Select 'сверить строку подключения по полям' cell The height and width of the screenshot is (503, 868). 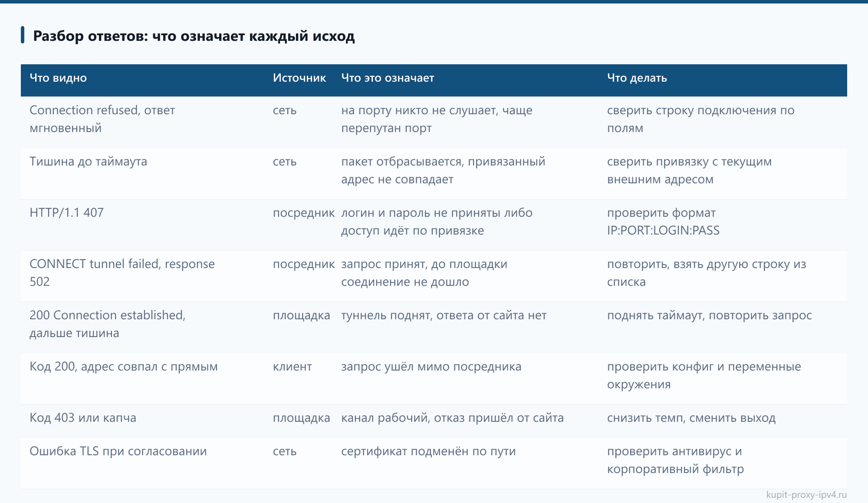pyautogui.click(x=700, y=119)
